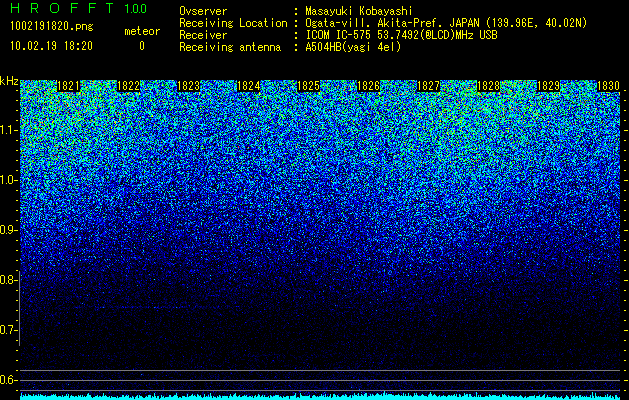Click the cyan signal level strip at bottom
This screenshot has width=629, height=400.
point(320,396)
